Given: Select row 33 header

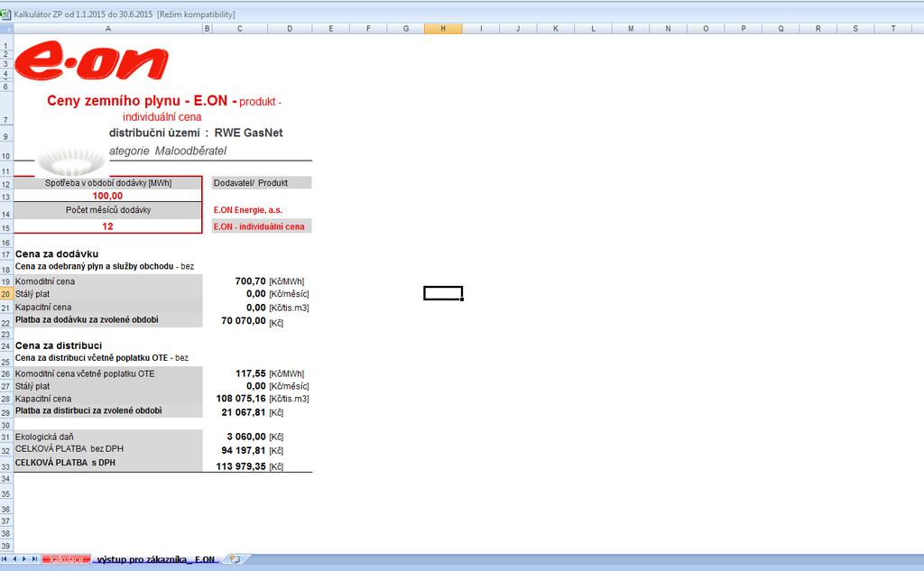Looking at the screenshot, I should point(6,466).
